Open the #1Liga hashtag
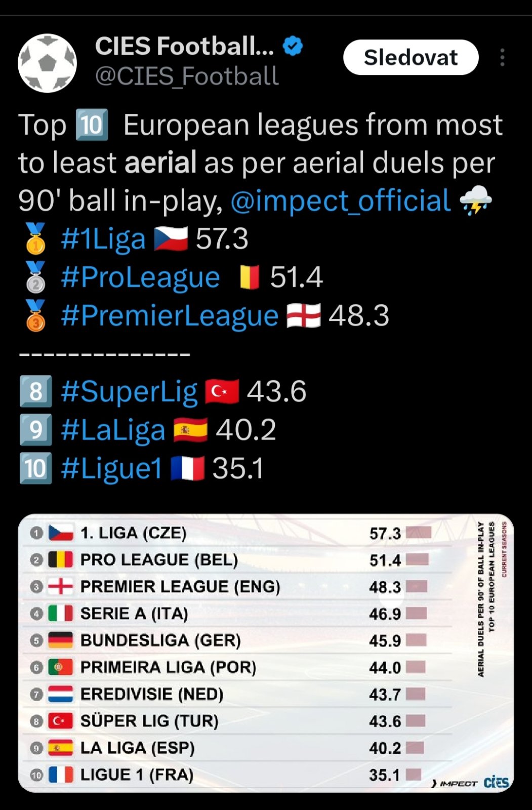 (x=103, y=239)
